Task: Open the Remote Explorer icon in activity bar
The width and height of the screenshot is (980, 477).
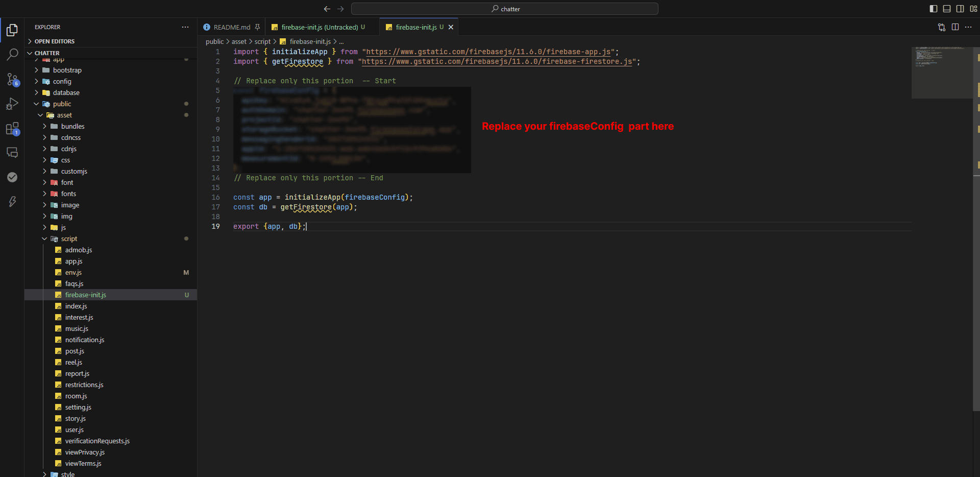Action: (12, 152)
